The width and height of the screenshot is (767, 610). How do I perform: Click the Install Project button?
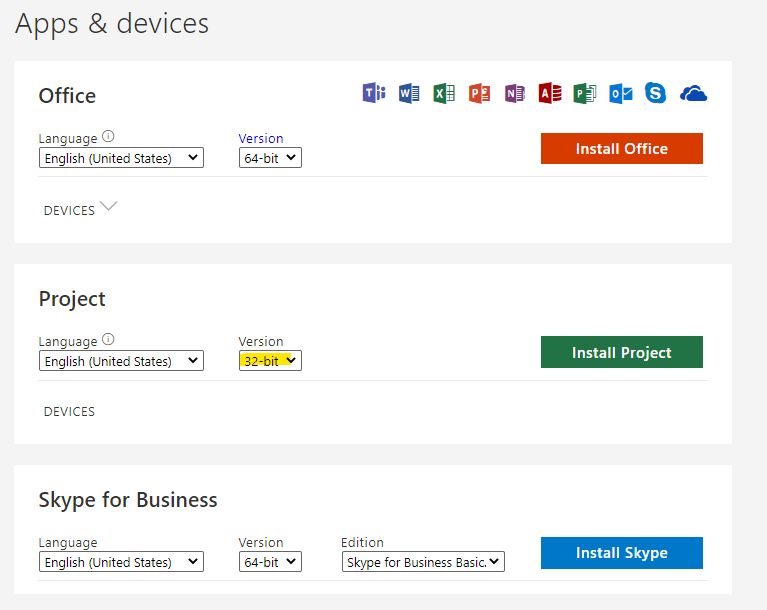(x=622, y=352)
